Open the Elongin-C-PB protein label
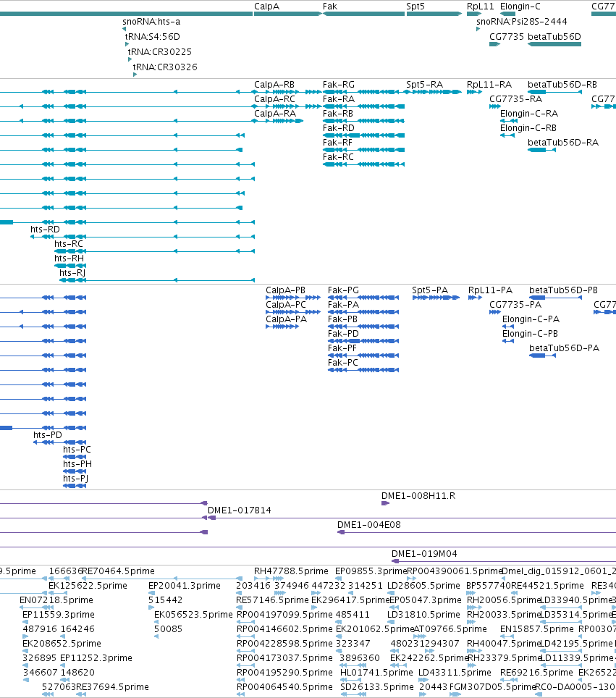 (x=530, y=333)
